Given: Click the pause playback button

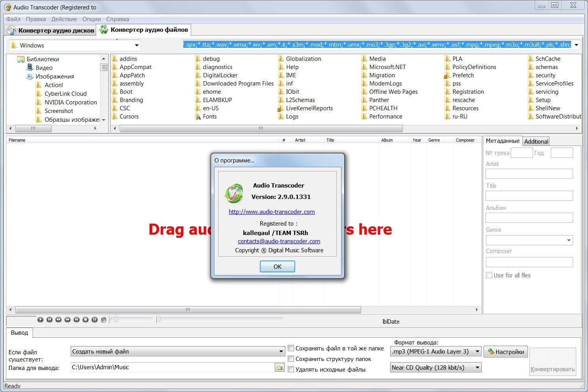Looking at the screenshot, I should coord(95,320).
